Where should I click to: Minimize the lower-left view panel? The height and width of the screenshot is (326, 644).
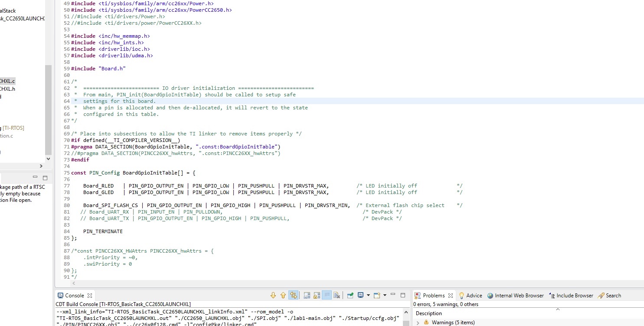point(36,178)
